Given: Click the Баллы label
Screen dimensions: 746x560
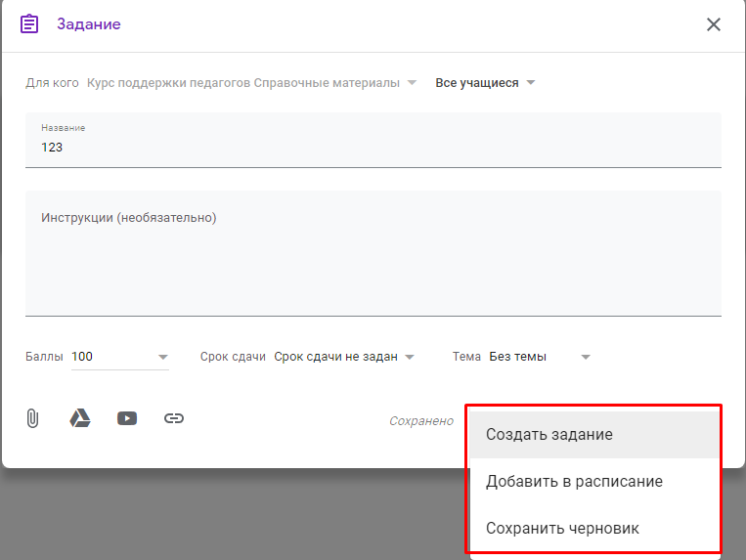Looking at the screenshot, I should click(44, 357).
